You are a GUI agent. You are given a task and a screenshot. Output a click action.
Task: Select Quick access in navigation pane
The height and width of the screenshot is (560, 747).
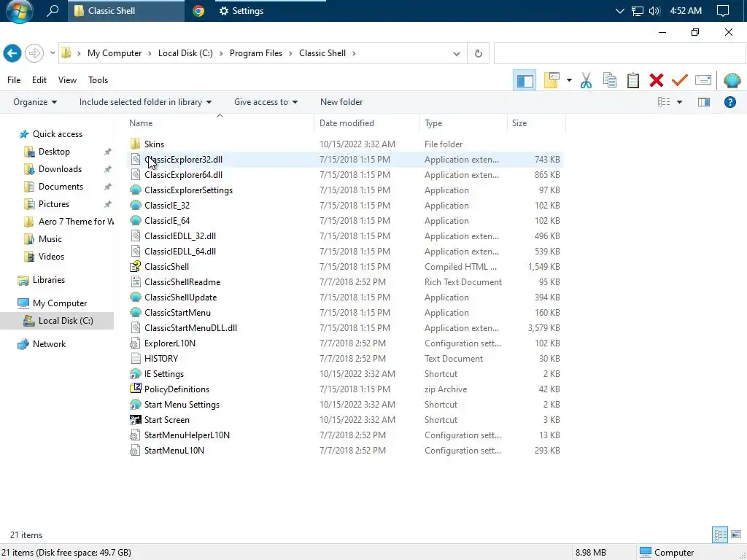pos(57,134)
